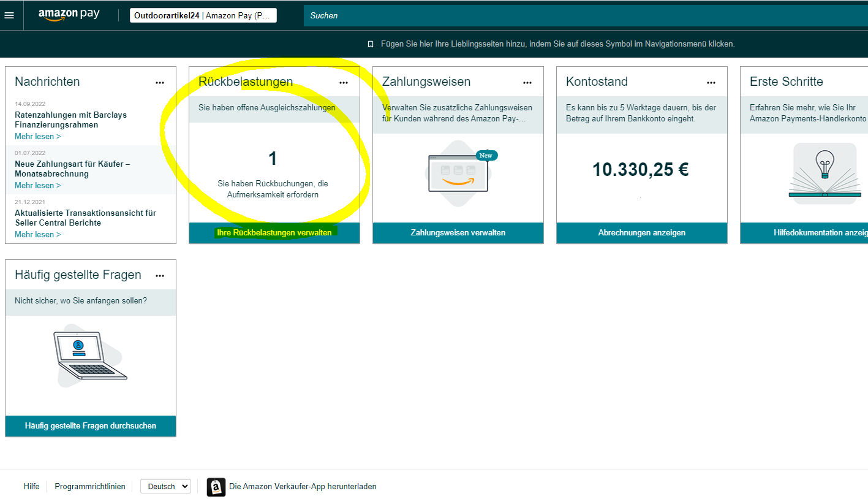
Task: Click the Häufig gestellte Fragen card title
Action: point(78,275)
